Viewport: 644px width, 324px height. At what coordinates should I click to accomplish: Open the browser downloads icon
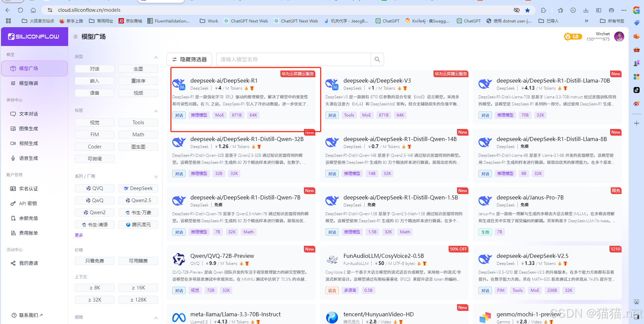586,10
